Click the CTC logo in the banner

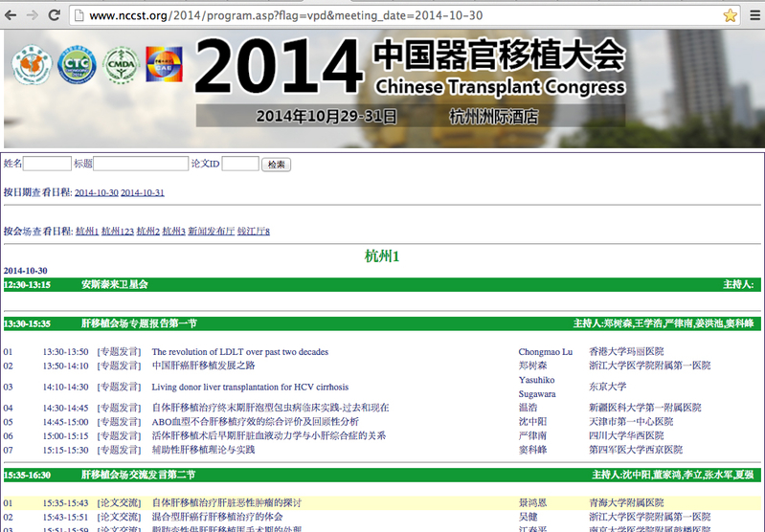click(75, 65)
